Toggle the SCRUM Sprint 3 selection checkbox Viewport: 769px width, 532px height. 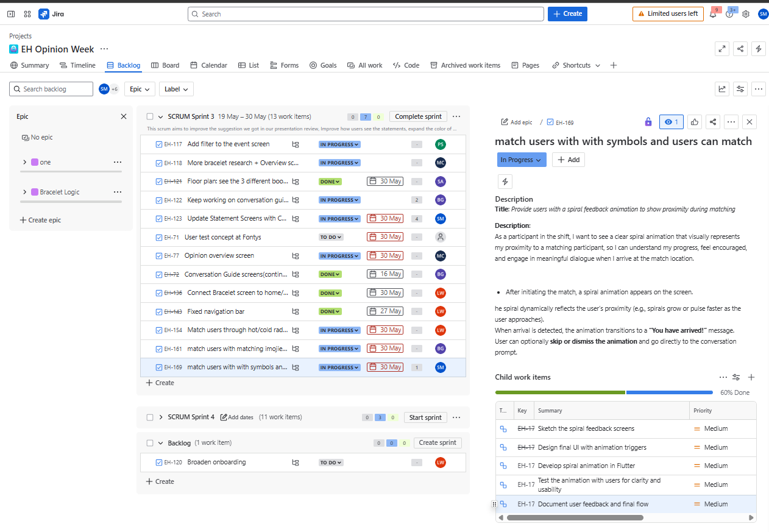[x=149, y=116]
